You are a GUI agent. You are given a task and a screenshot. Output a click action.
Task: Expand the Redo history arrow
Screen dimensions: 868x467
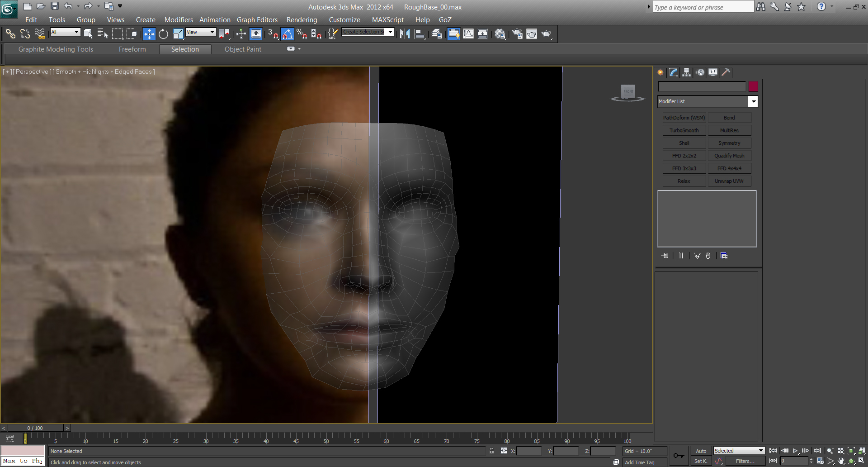(98, 6)
